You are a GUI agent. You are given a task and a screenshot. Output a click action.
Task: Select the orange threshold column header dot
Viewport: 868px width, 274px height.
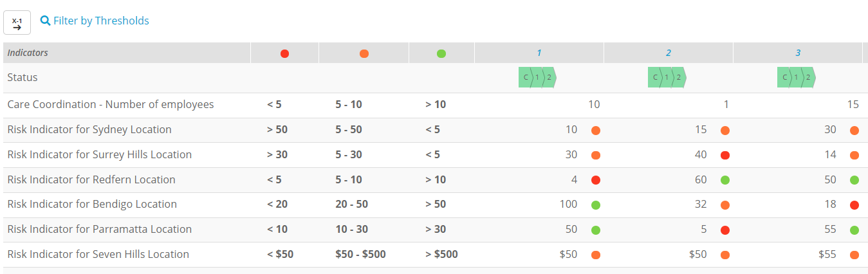pyautogui.click(x=364, y=53)
